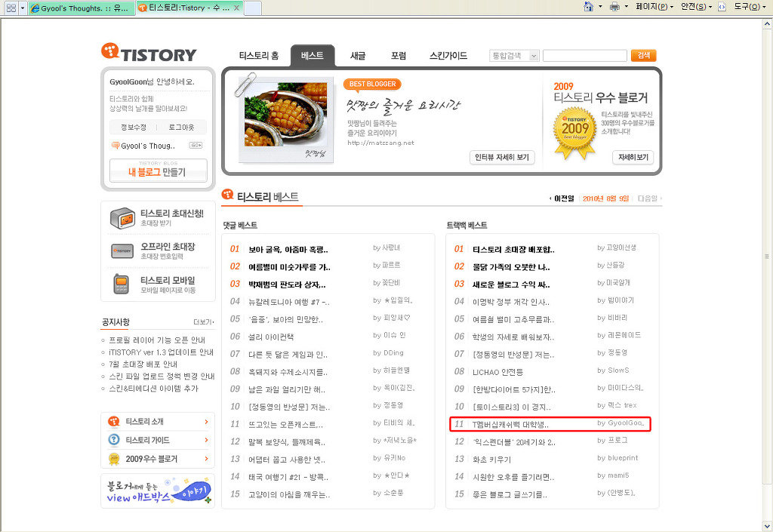Go to 티스토리 홈 tab

click(259, 56)
